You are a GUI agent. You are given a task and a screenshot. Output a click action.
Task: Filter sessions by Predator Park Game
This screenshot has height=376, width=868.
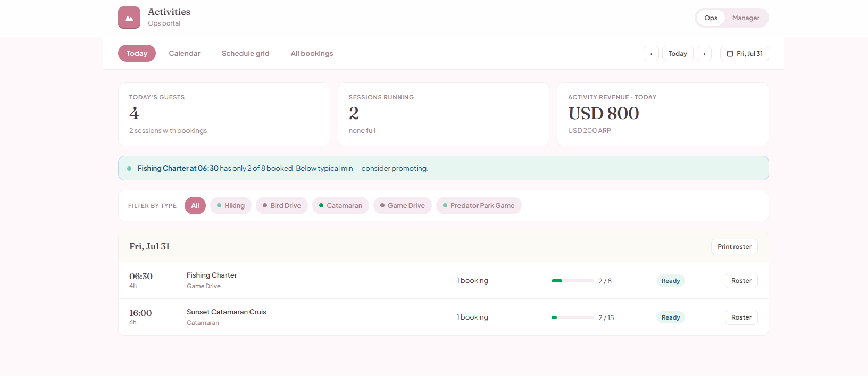point(479,206)
